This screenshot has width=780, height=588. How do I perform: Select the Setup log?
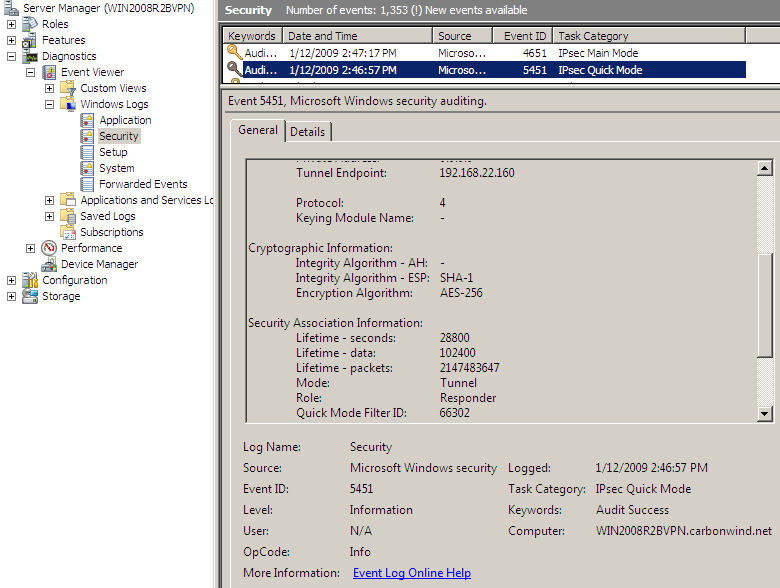[113, 152]
